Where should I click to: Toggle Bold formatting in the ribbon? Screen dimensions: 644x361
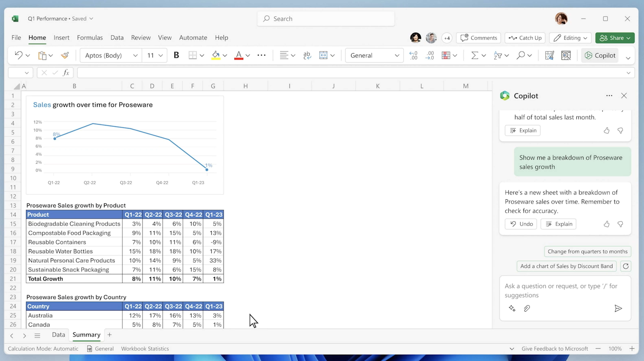pyautogui.click(x=176, y=55)
